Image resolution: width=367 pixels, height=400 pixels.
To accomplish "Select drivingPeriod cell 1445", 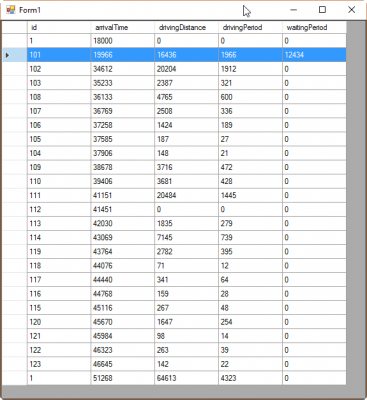I will click(251, 195).
